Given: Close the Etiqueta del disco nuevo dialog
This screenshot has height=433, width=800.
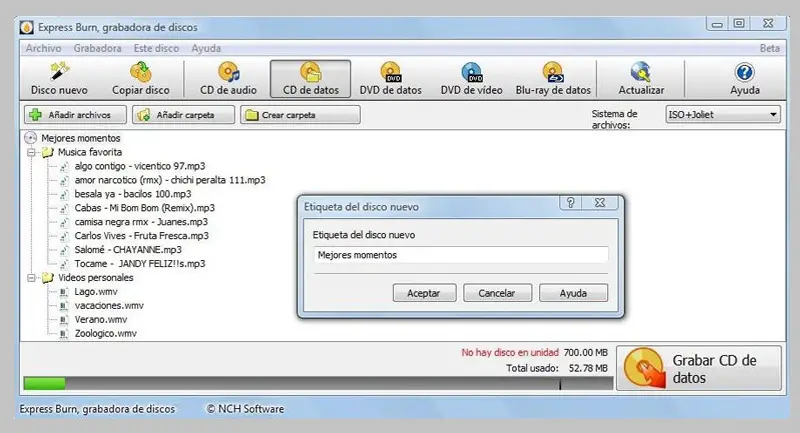Looking at the screenshot, I should (600, 202).
